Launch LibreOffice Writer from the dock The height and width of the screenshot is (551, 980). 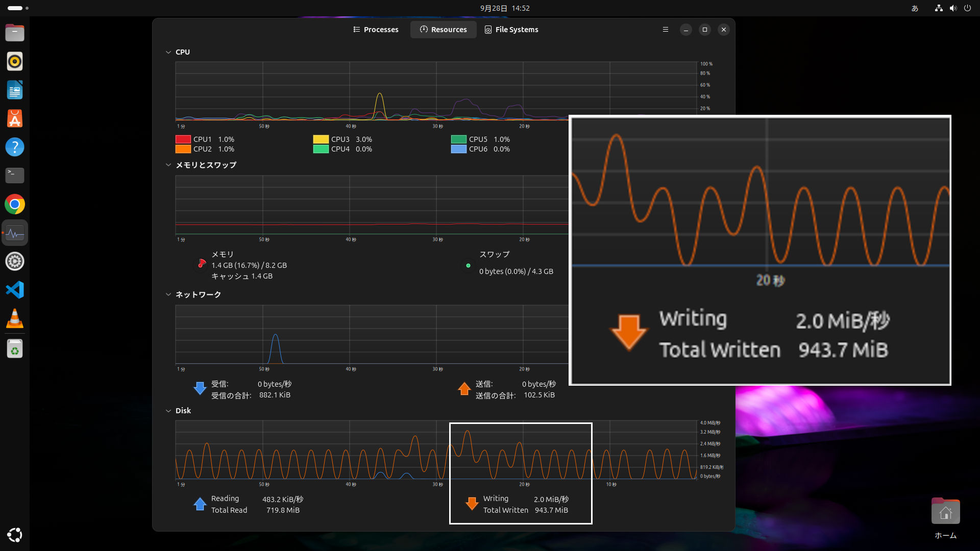coord(15,90)
